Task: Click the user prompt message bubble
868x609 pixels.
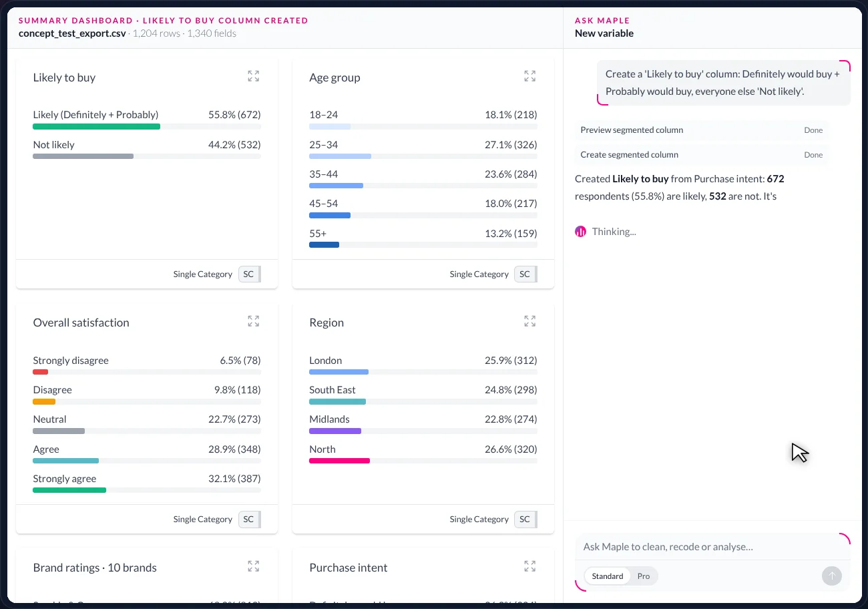Action: (x=724, y=83)
